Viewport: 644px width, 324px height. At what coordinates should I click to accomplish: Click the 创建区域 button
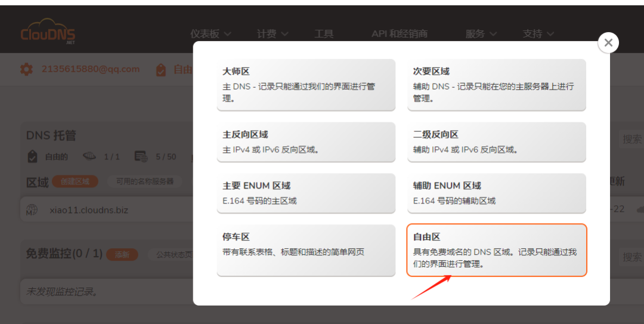(x=75, y=181)
